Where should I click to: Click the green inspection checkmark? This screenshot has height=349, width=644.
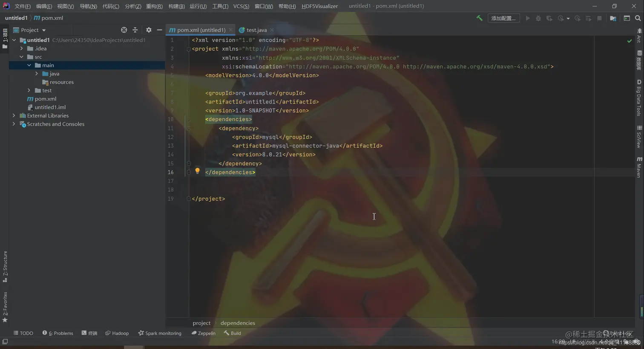(x=630, y=41)
